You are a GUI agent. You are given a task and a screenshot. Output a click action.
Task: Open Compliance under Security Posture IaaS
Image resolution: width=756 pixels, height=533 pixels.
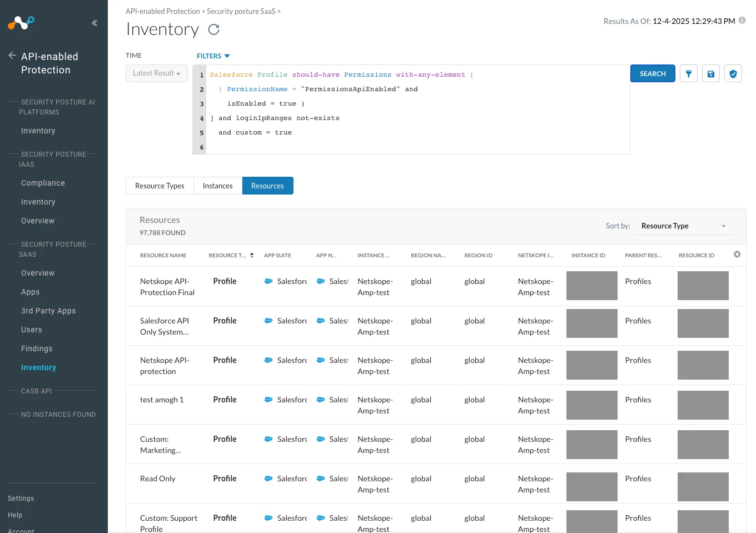point(43,183)
